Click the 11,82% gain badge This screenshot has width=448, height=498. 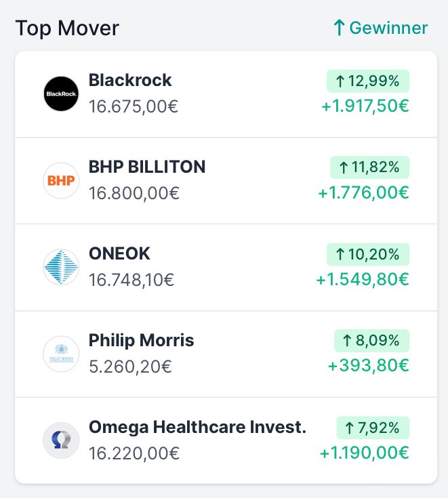[369, 167]
